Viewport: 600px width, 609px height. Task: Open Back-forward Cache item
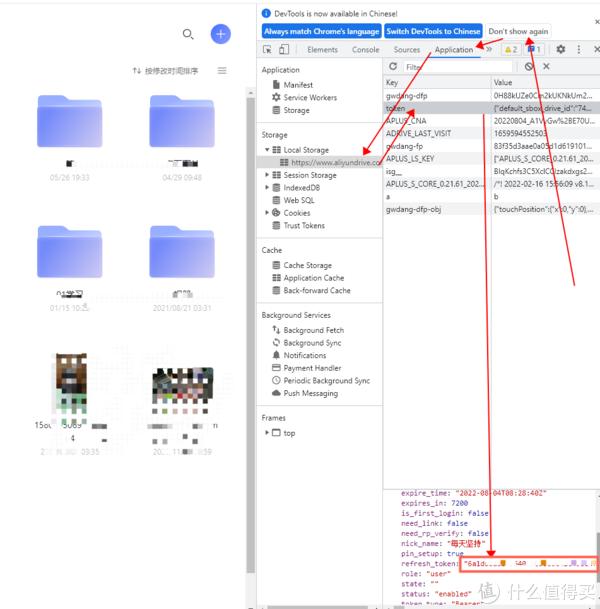(x=317, y=291)
